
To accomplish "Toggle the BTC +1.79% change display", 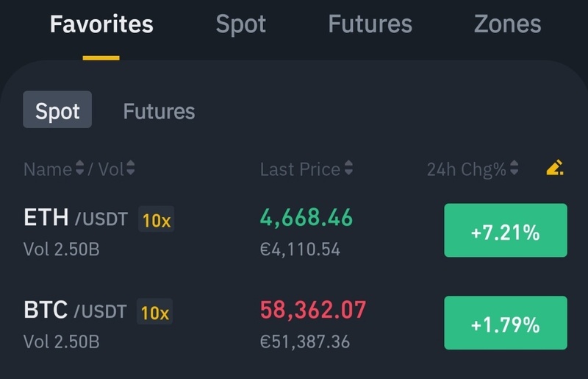I will (506, 323).
